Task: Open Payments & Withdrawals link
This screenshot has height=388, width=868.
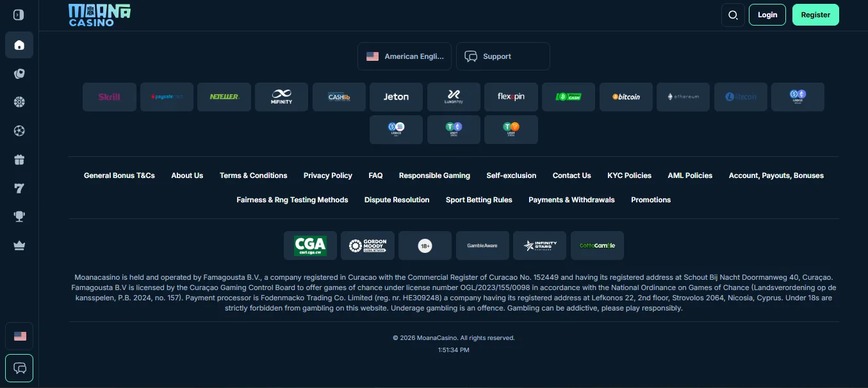Action: pyautogui.click(x=571, y=200)
